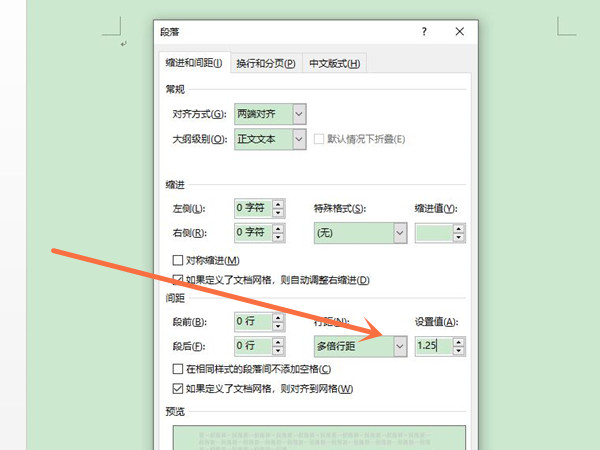Increase 段前 spacing before with up arrow
Viewport: 600px width, 450px height.
[278, 317]
